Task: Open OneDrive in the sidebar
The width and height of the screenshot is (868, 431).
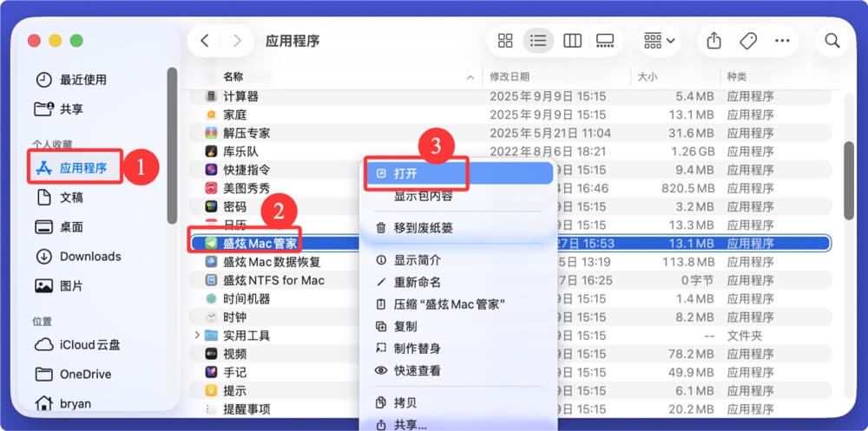Action: pyautogui.click(x=73, y=375)
